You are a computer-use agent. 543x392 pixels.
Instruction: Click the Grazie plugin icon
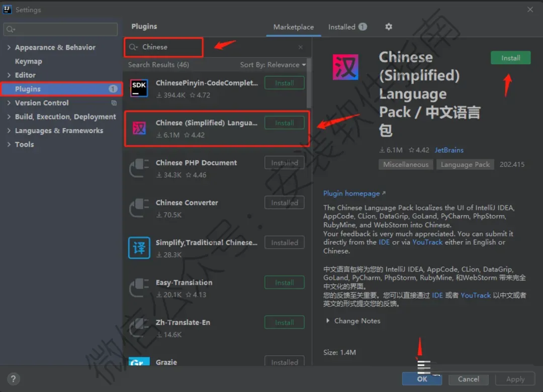tap(139, 361)
